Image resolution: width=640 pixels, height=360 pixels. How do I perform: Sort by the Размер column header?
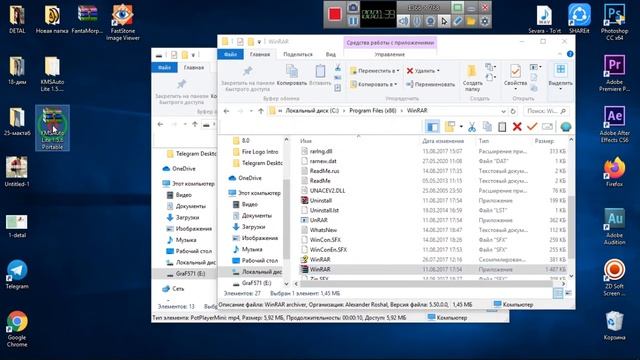coord(544,141)
